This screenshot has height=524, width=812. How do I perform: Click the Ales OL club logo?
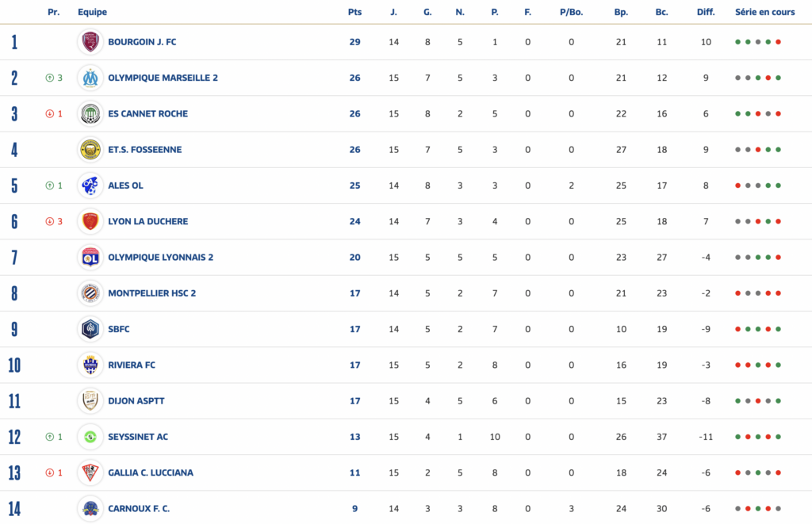pos(90,186)
